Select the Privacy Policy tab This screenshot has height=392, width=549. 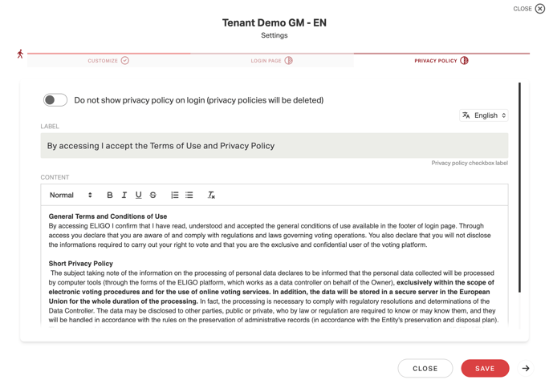coord(441,60)
